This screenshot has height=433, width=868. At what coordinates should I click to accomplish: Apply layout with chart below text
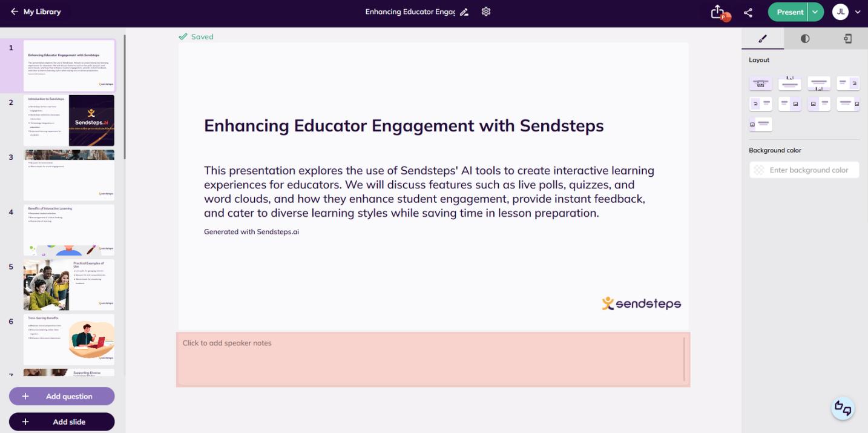(x=819, y=84)
